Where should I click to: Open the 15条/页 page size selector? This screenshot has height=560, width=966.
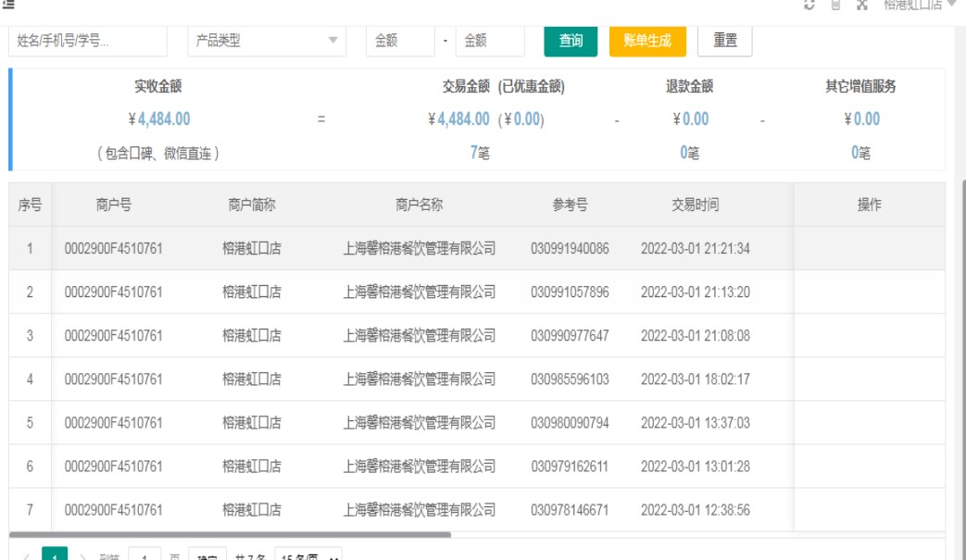coord(308,557)
